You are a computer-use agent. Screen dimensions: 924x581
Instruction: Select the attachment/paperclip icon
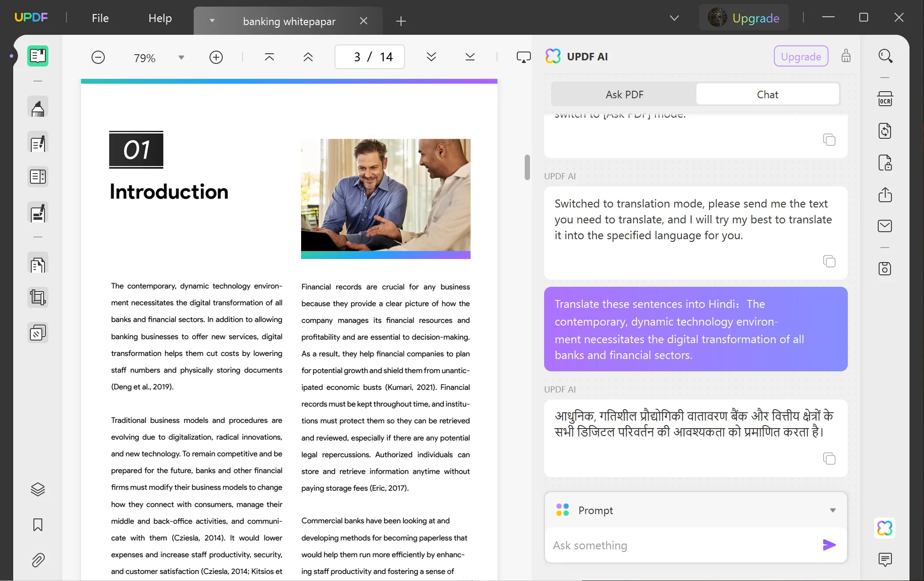(37, 559)
